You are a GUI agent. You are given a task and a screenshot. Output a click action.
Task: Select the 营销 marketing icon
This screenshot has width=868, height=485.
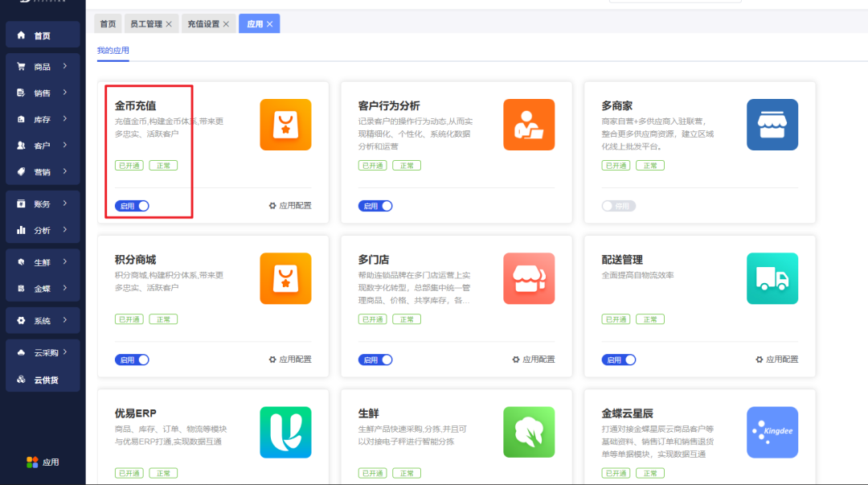19,171
